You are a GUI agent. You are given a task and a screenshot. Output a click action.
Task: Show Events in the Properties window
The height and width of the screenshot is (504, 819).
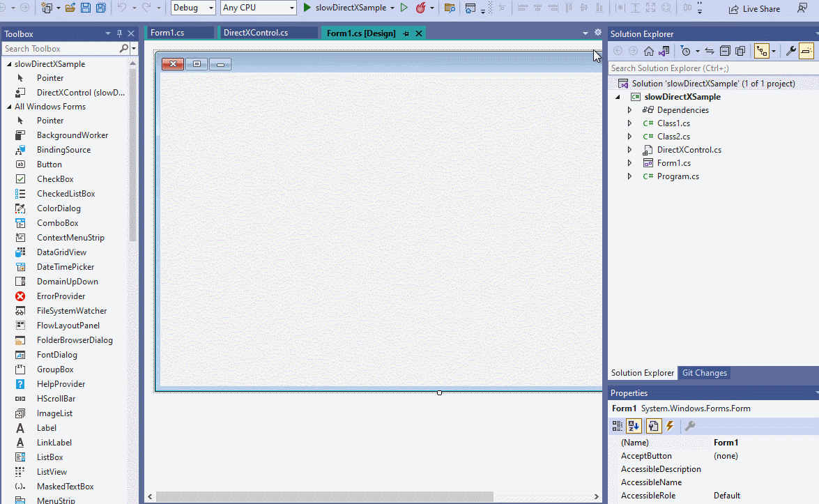pos(670,425)
